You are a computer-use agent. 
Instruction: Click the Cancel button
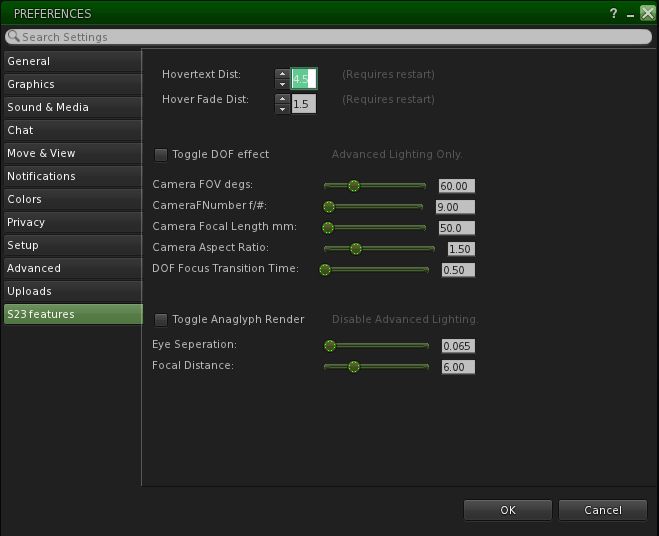click(x=602, y=510)
